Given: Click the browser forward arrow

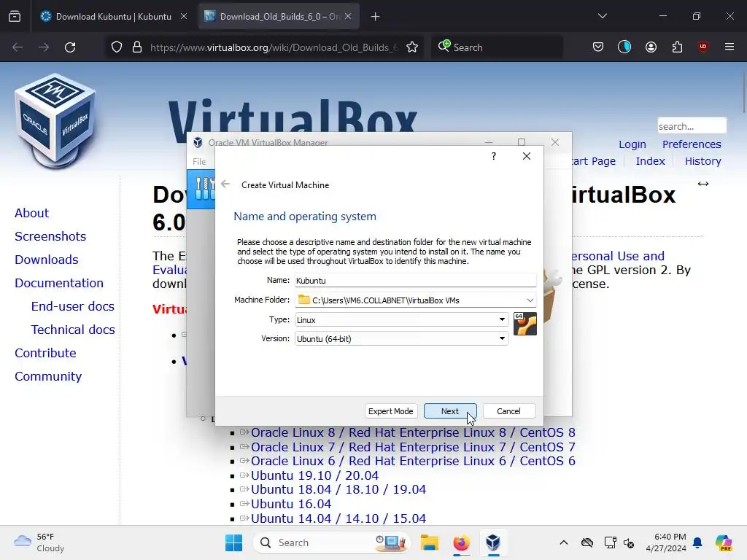Looking at the screenshot, I should 44,47.
